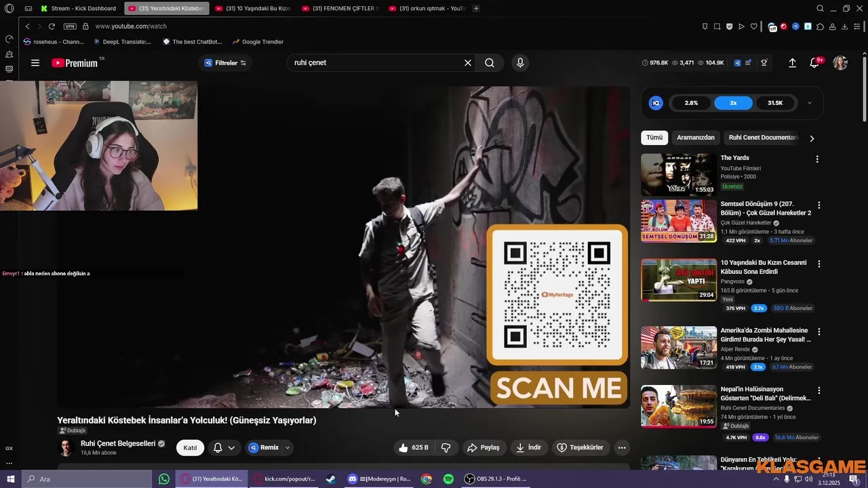Run search with magnifier button

[490, 63]
